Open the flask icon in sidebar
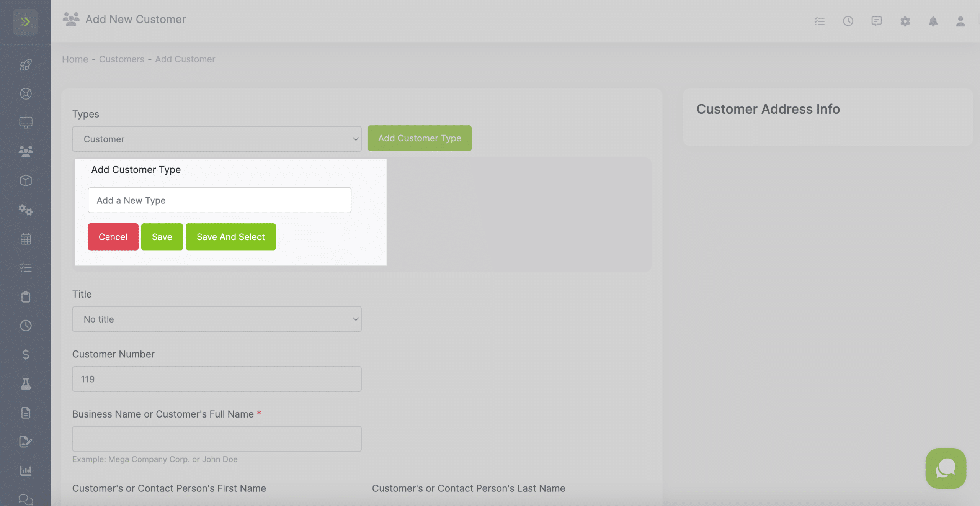This screenshot has width=980, height=506. point(26,383)
